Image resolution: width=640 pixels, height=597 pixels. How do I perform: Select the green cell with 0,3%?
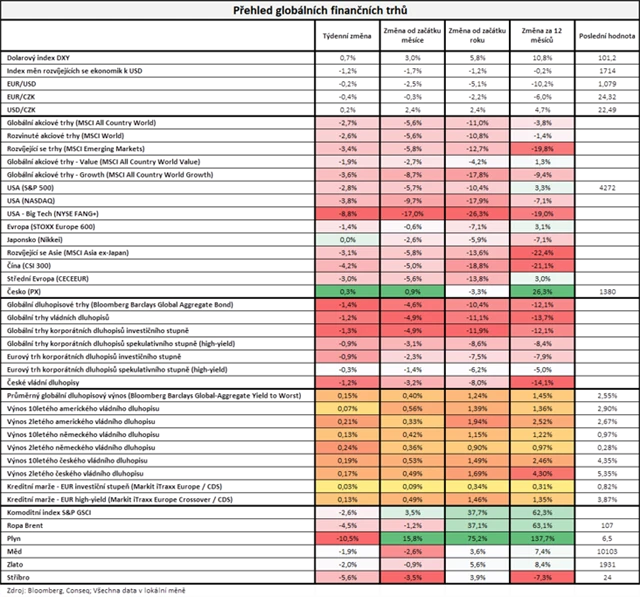(x=347, y=291)
